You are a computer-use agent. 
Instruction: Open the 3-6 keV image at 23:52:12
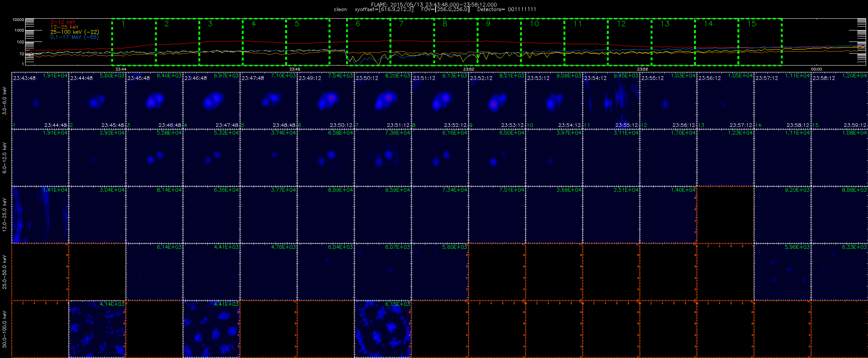(x=497, y=101)
